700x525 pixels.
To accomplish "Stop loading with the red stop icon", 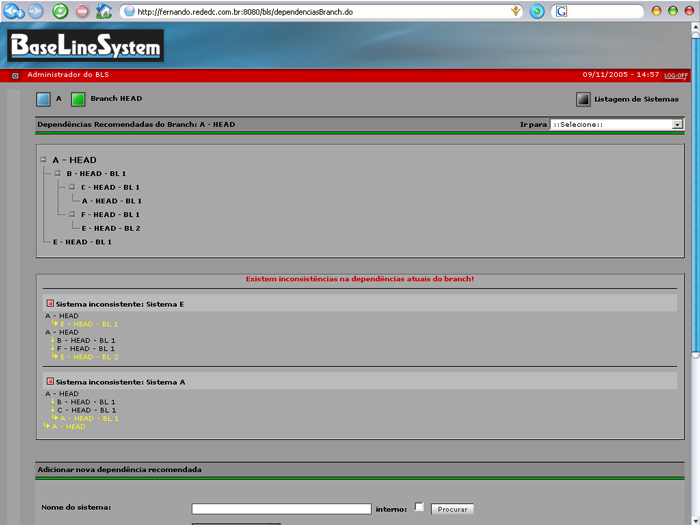I will (x=82, y=11).
